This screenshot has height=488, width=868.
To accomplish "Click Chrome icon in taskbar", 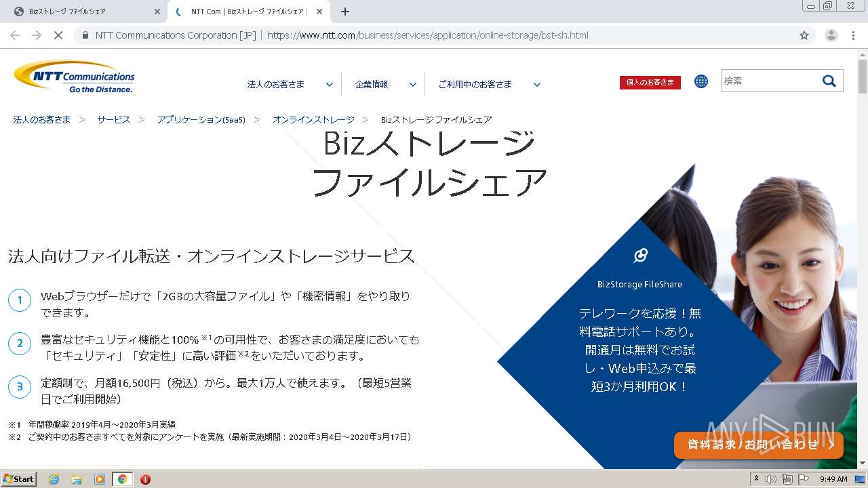I will point(123,479).
